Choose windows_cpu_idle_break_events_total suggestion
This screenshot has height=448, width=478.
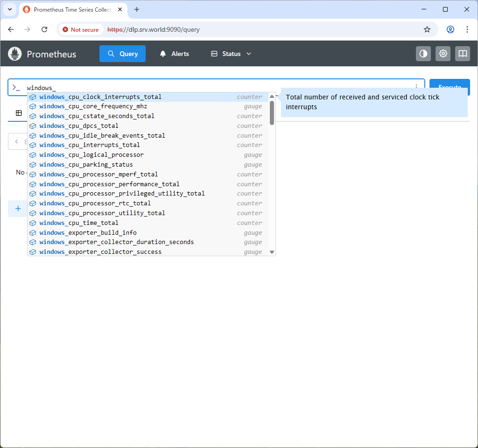[148, 136]
